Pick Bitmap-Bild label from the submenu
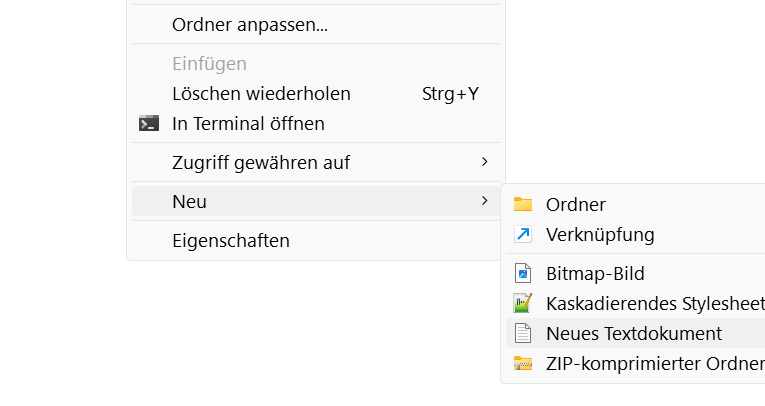The image size is (765, 406). pos(595,274)
